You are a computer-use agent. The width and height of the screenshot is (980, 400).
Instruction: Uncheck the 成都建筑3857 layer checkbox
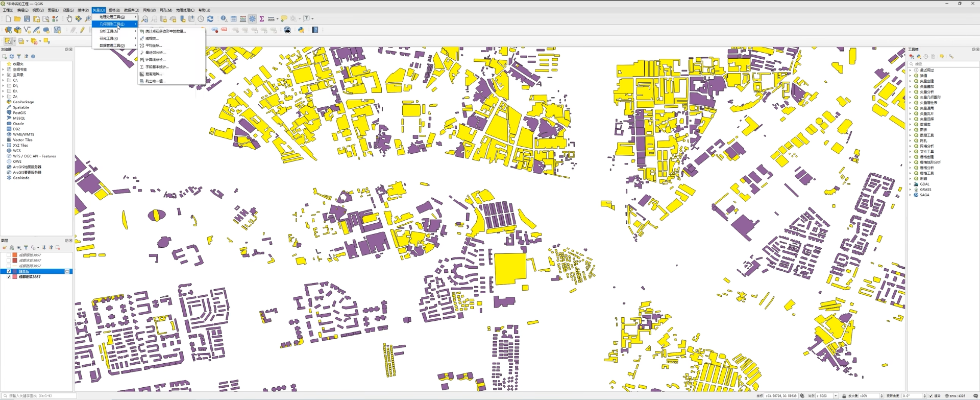pyautogui.click(x=9, y=277)
